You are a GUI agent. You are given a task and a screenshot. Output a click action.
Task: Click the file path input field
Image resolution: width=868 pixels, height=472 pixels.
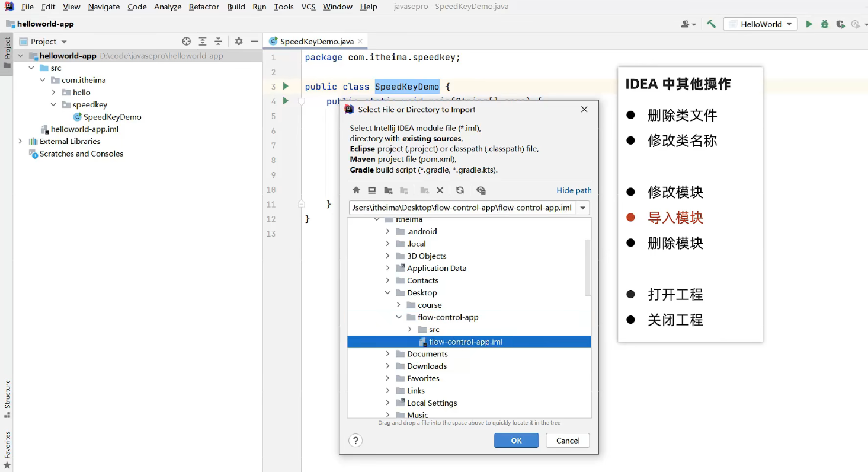463,208
